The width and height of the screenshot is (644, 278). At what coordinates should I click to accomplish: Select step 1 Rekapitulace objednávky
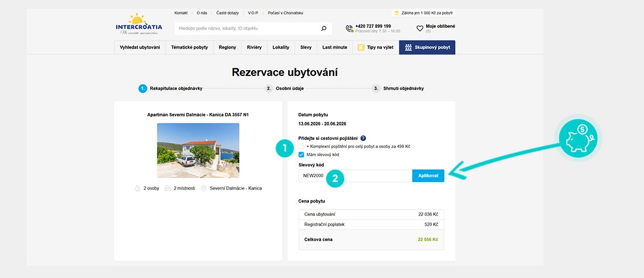[x=170, y=88]
